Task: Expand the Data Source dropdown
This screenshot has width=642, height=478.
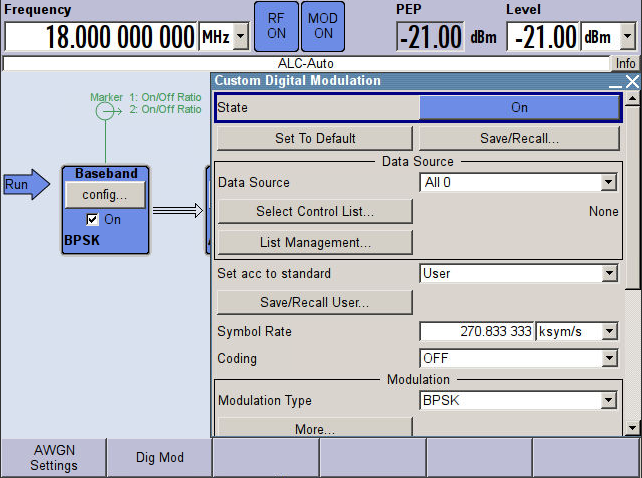Action: pos(608,183)
